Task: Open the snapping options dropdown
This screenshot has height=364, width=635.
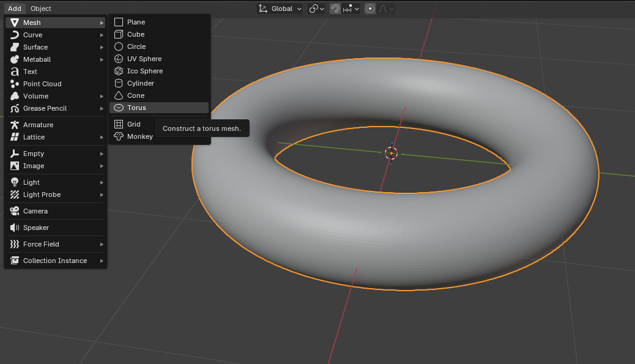Action: tap(351, 9)
